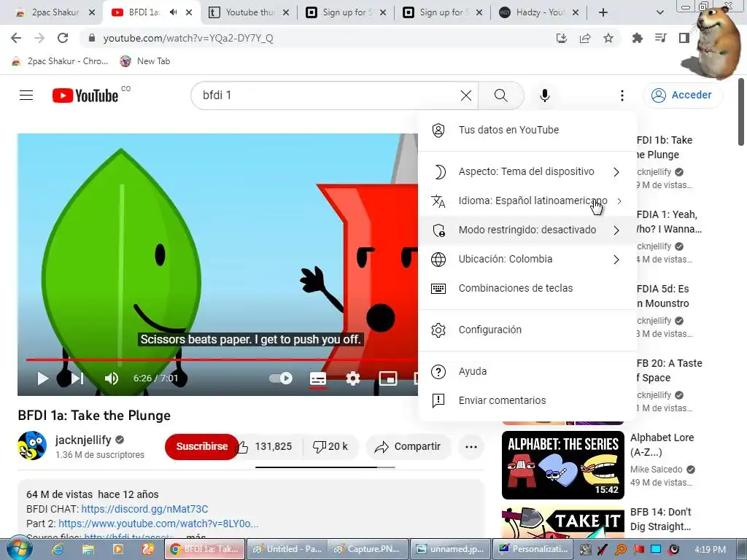Open Part 2 YouTube link in description

click(x=158, y=524)
